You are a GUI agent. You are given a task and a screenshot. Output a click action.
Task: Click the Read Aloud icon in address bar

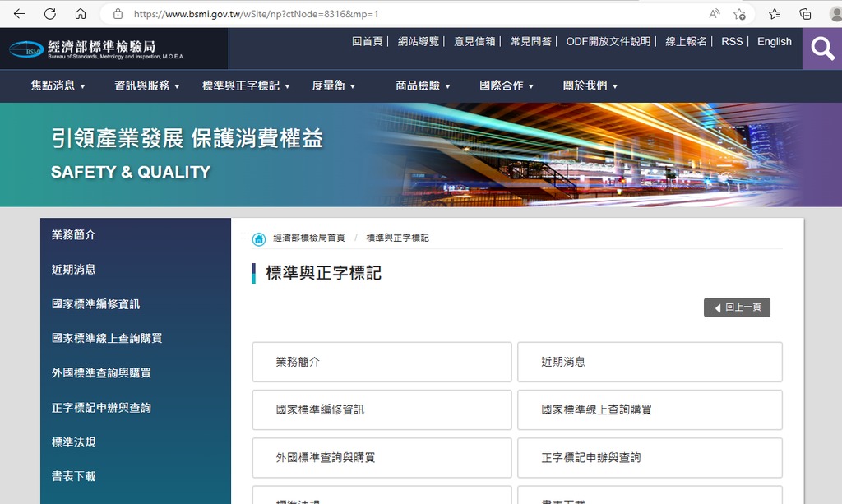714,14
